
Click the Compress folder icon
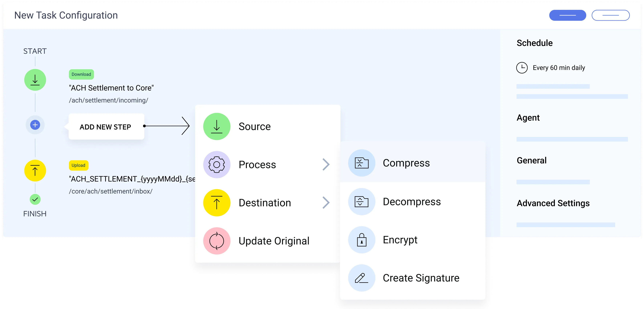pyautogui.click(x=361, y=163)
